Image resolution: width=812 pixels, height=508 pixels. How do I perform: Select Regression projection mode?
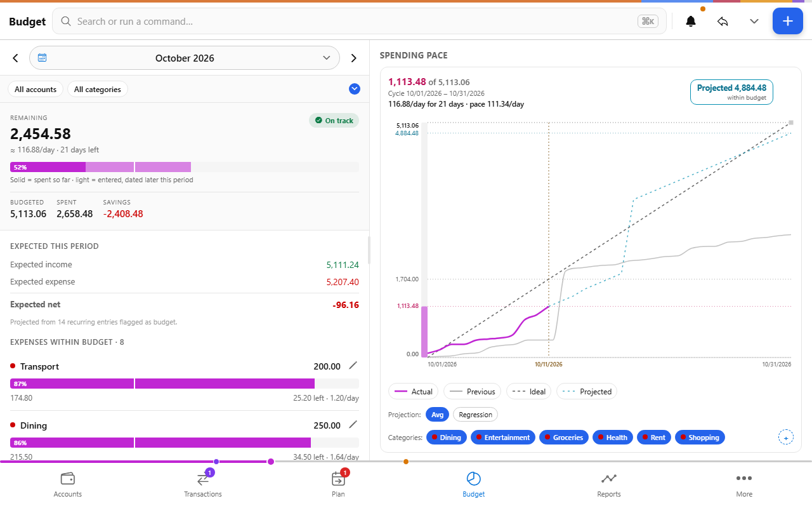(475, 415)
